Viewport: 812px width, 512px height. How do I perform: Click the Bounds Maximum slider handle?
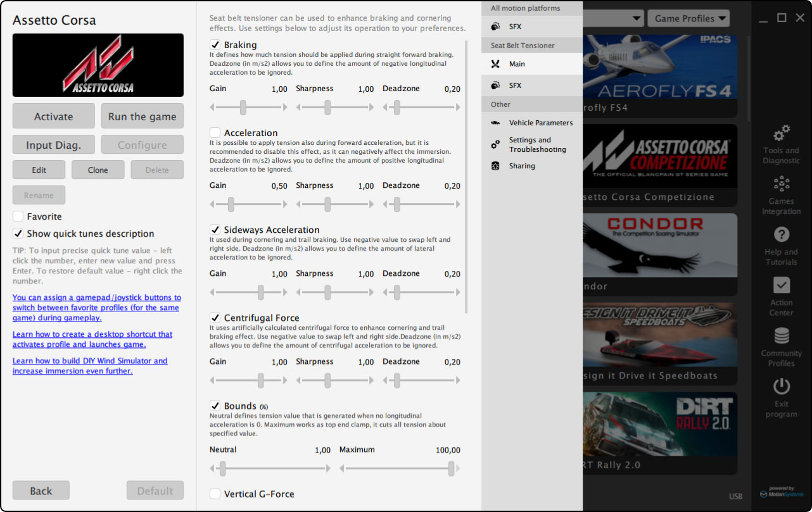tap(451, 469)
